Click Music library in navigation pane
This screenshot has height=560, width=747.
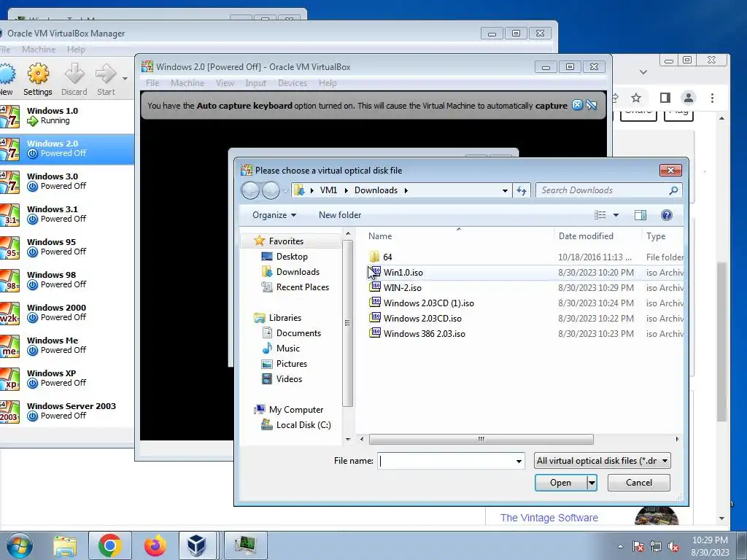click(x=287, y=348)
